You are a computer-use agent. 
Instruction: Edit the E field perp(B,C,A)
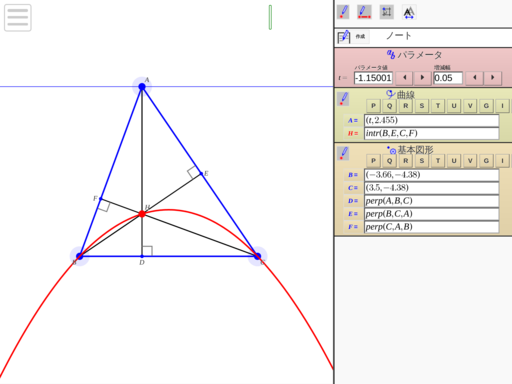(x=432, y=214)
